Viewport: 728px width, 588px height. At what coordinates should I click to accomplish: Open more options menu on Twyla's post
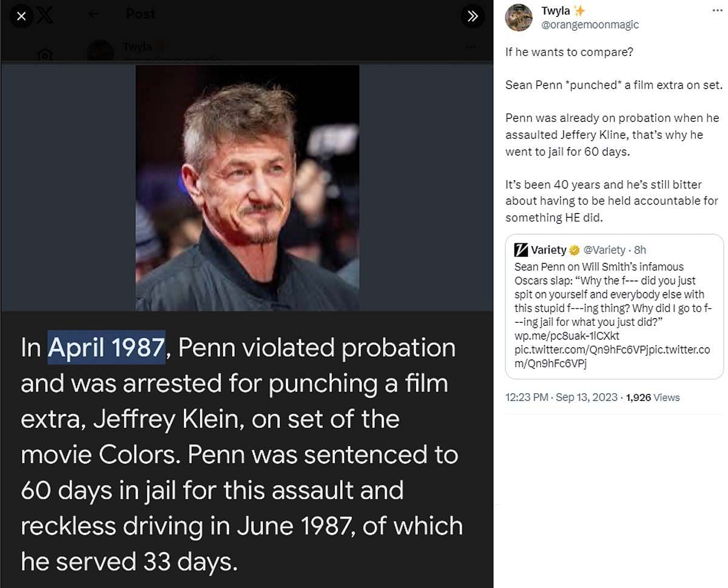pos(717,11)
